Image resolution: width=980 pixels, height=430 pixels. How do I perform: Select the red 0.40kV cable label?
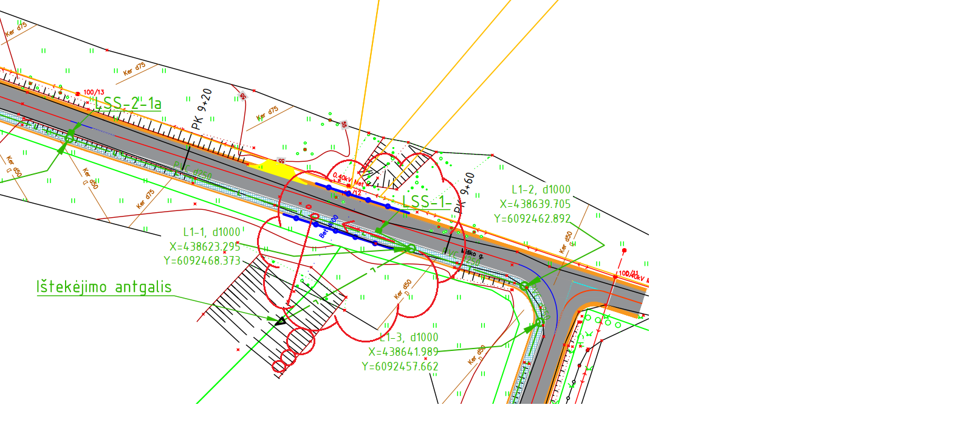(x=341, y=177)
